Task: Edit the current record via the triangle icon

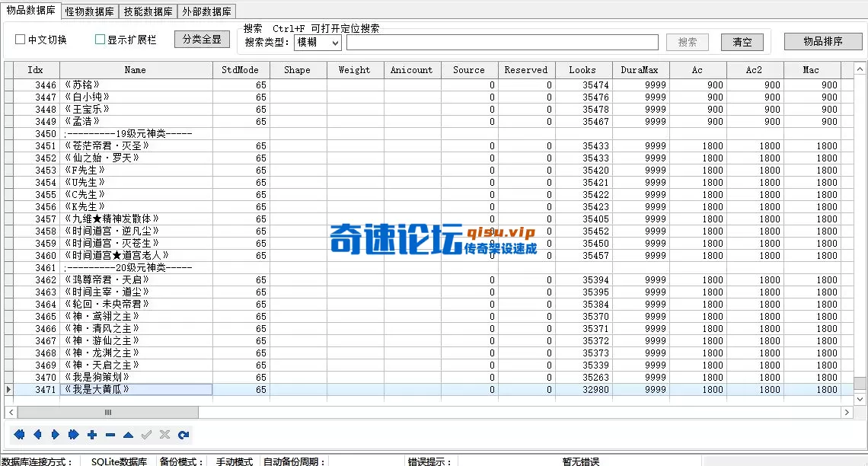Action: [x=127, y=434]
